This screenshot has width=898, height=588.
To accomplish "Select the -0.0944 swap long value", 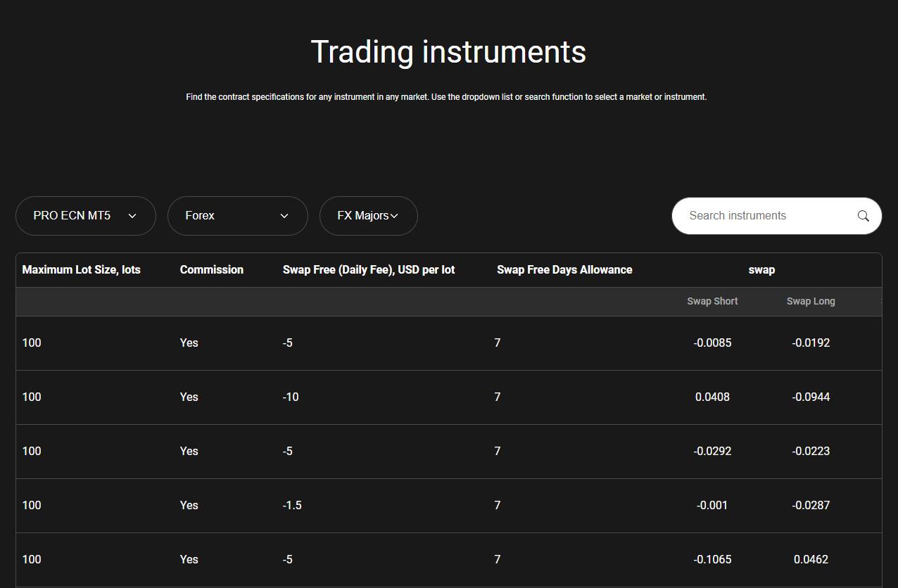I will [x=811, y=397].
